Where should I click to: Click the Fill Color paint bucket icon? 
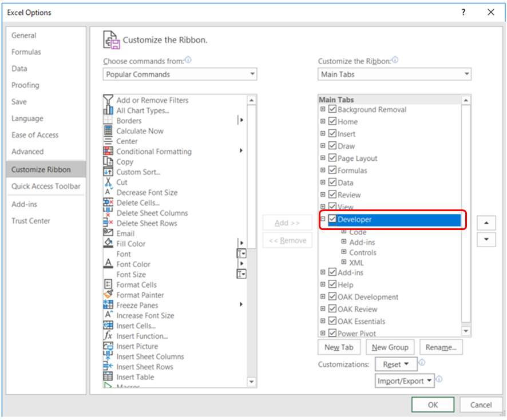(x=108, y=243)
